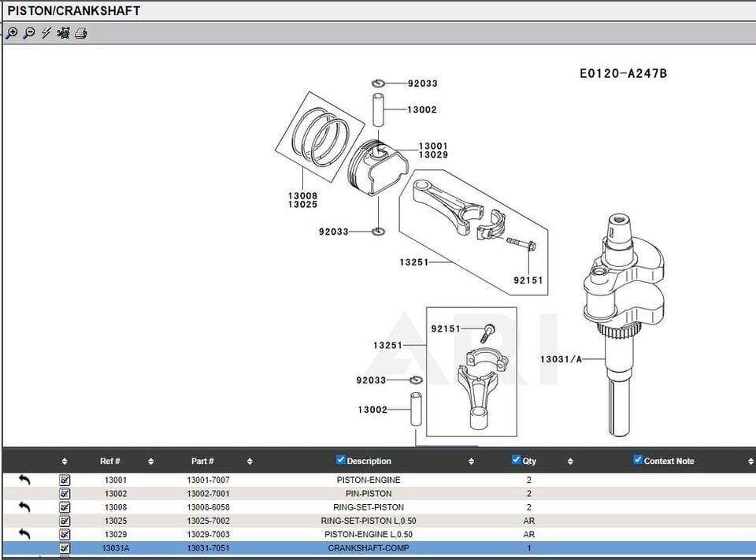
Task: Select the PISTON/CRANKSHAFT page title
Action: pyautogui.click(x=75, y=10)
